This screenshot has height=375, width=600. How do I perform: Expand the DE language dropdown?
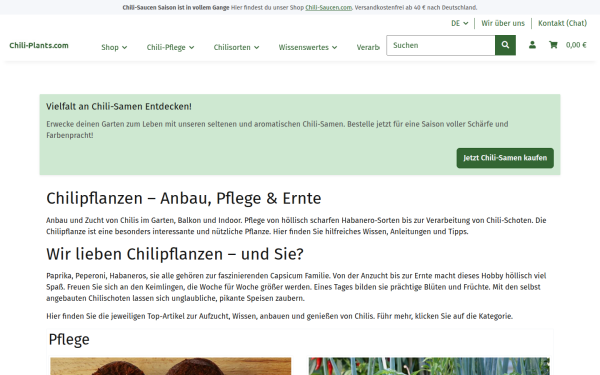pyautogui.click(x=460, y=23)
